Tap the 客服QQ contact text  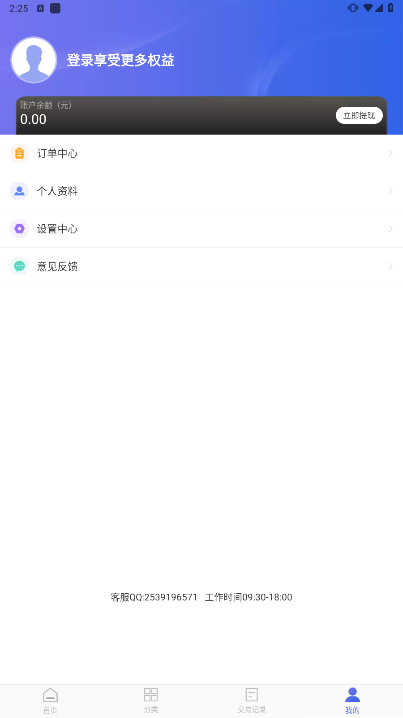click(154, 597)
